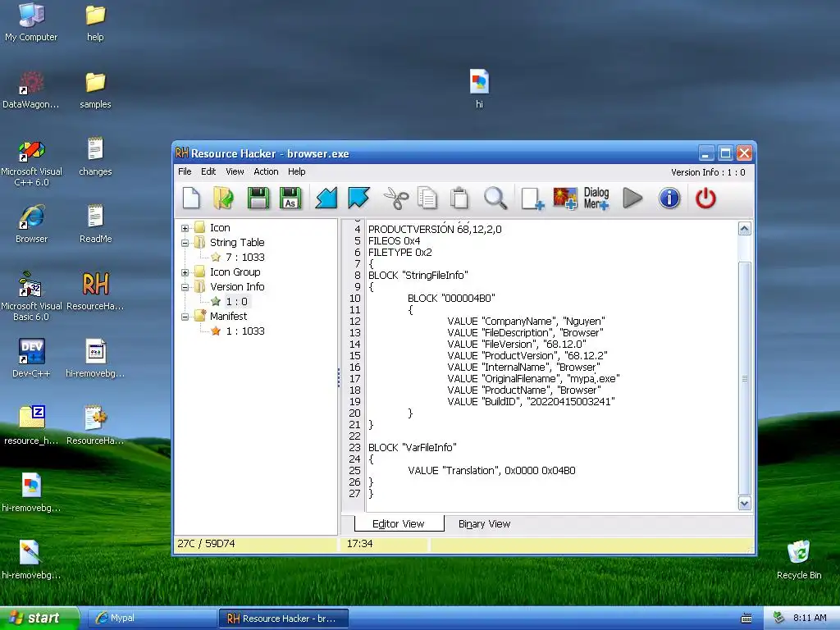Select Microsoft Visual C++ 6.0 shortcut

tap(31, 162)
